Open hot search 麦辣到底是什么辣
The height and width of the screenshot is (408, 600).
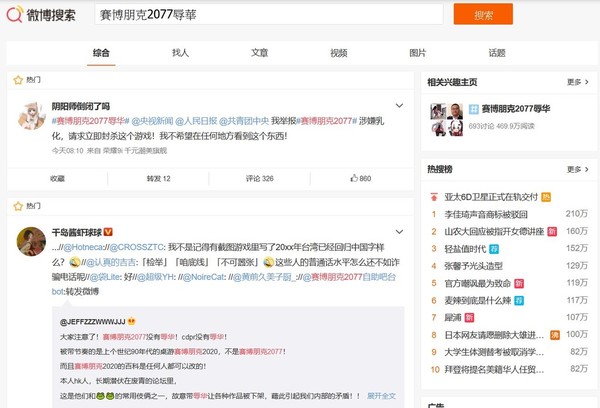point(478,300)
